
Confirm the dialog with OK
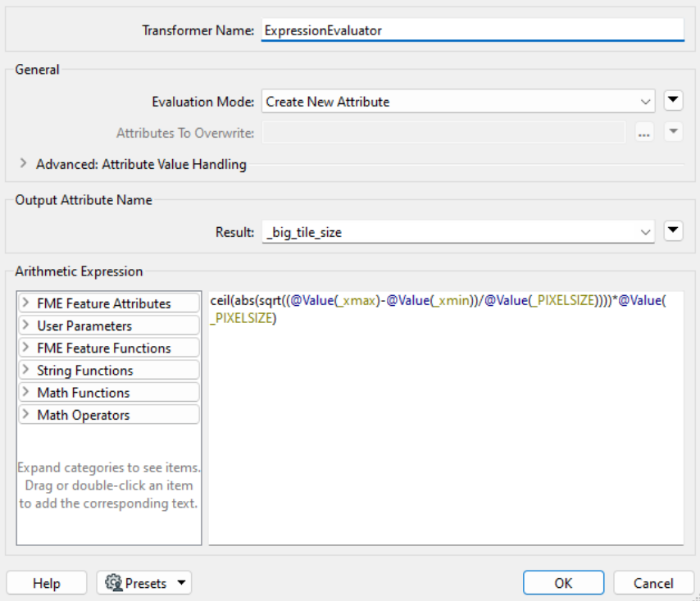(563, 583)
